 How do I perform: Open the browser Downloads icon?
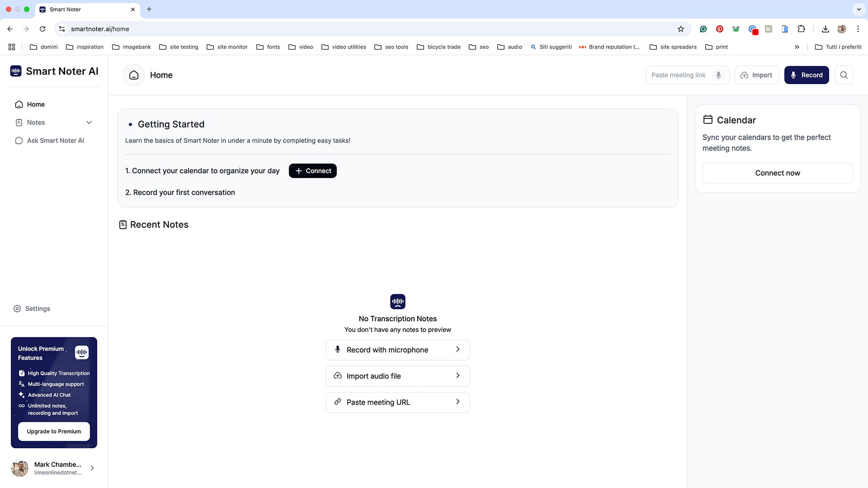coord(825,29)
